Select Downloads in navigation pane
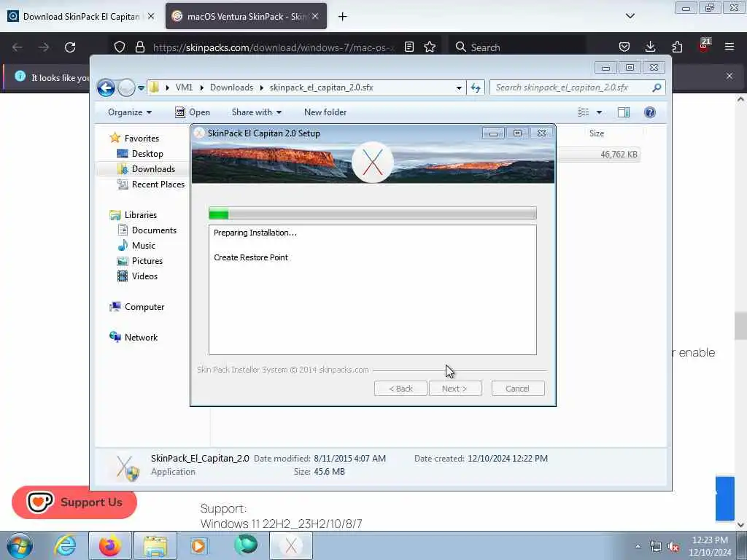747x560 pixels. 146,169
